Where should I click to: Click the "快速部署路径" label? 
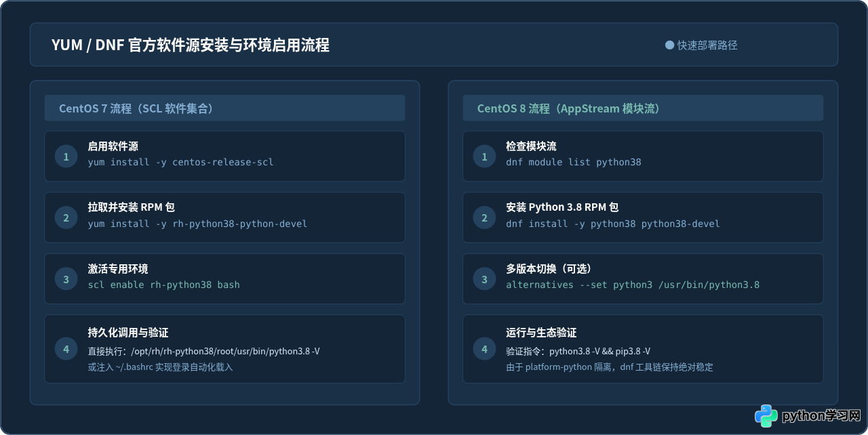[x=707, y=45]
